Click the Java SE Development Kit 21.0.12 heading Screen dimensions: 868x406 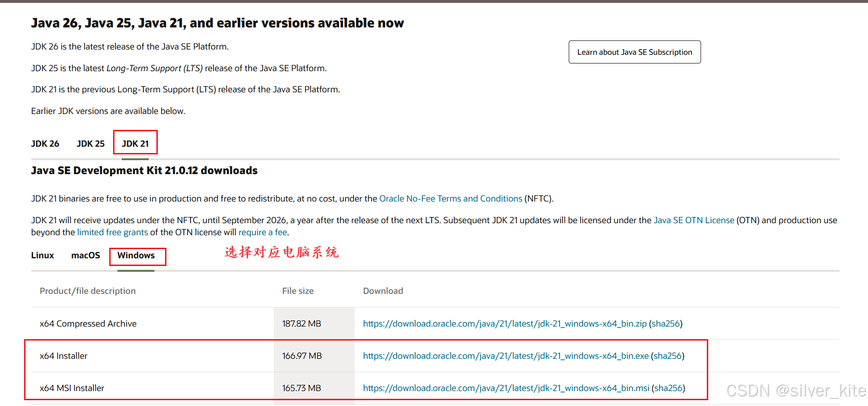pyautogui.click(x=144, y=171)
